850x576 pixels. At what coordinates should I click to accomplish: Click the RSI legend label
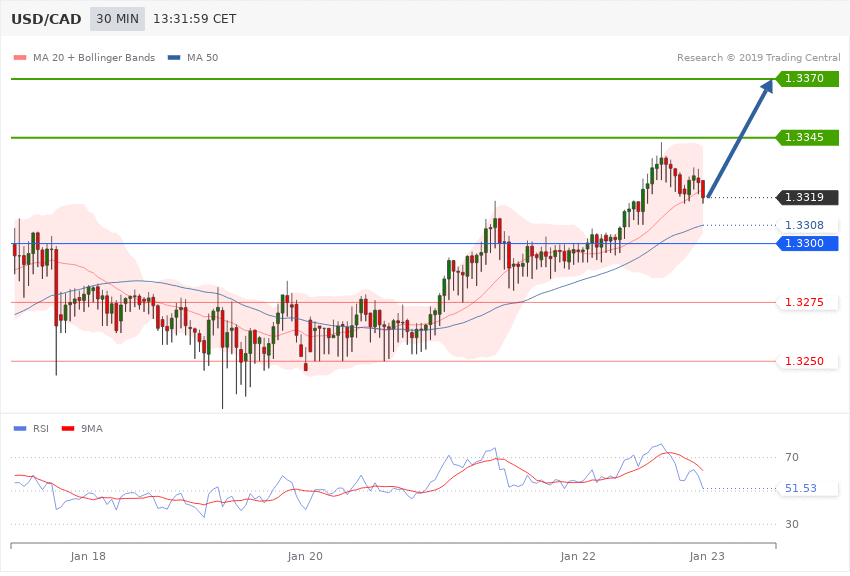pyautogui.click(x=41, y=429)
